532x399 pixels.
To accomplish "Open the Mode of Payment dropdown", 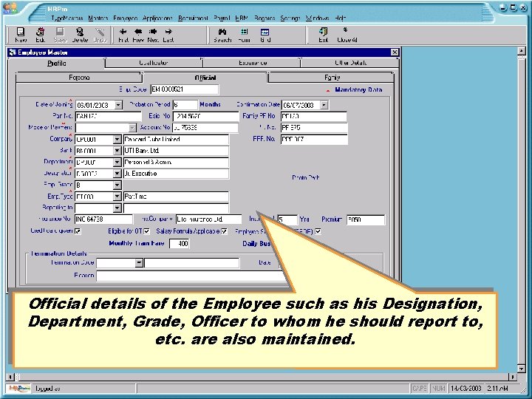I will pos(132,128).
